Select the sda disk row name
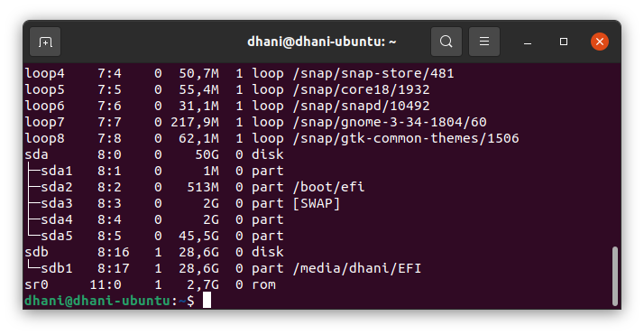 37,154
